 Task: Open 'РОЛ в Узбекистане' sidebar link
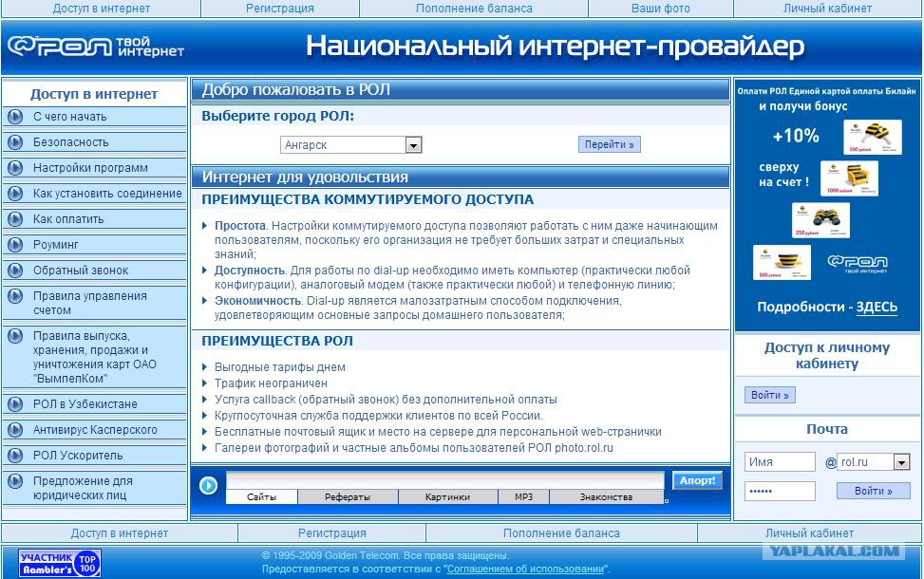coord(85,404)
